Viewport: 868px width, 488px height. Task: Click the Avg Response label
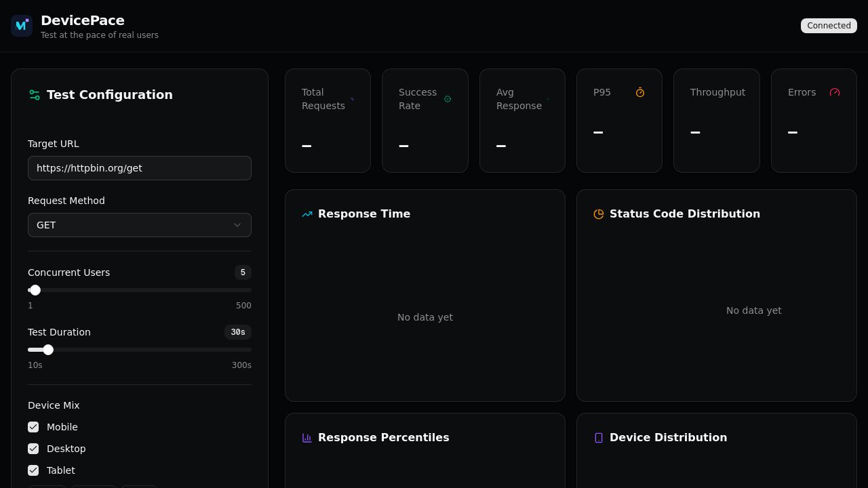point(519,99)
